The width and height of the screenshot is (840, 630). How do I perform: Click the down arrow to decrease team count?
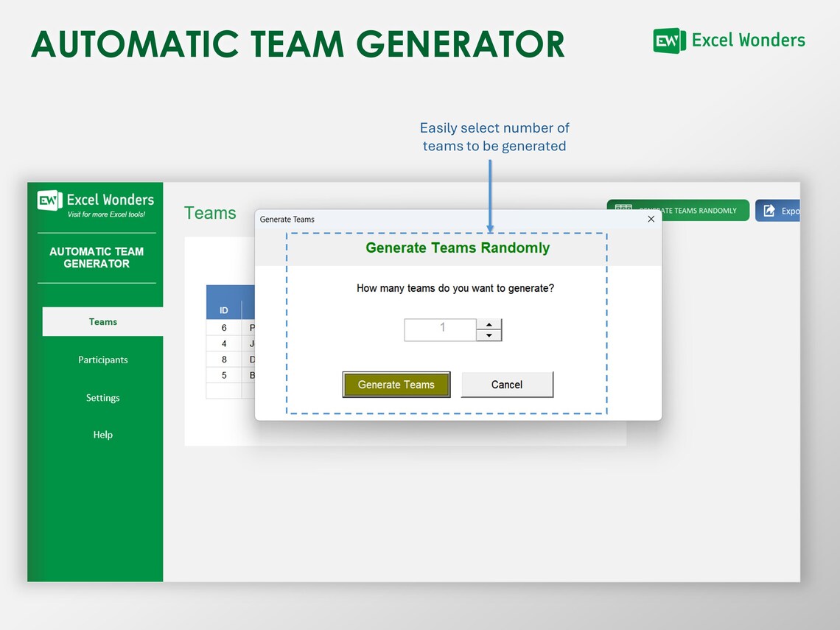[489, 335]
